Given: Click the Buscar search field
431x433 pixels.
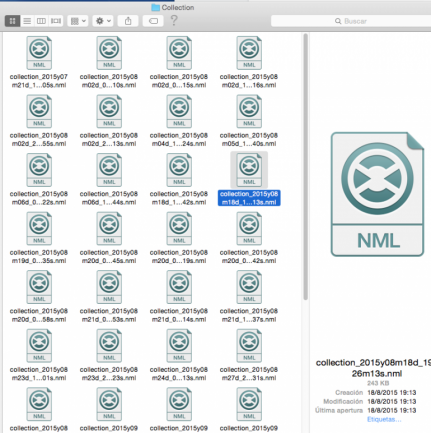Looking at the screenshot, I should 351,21.
